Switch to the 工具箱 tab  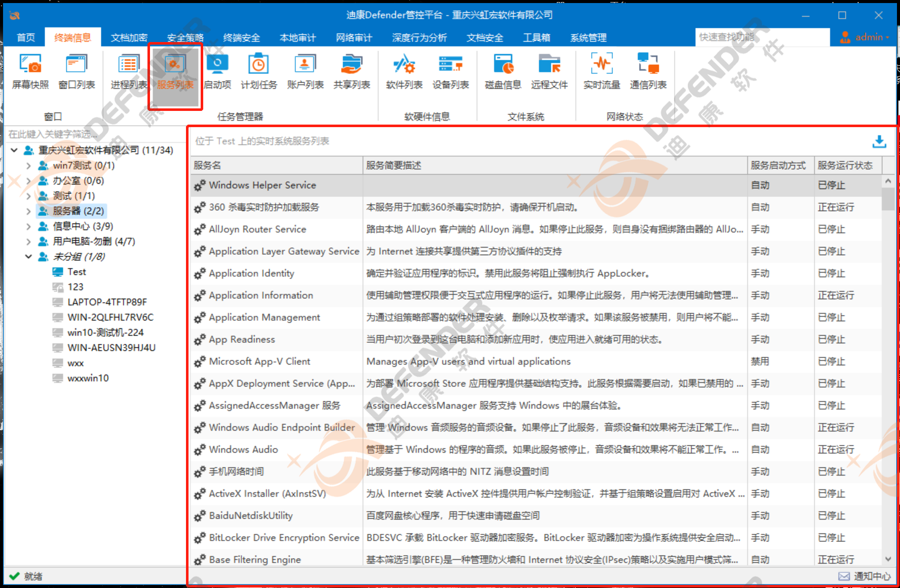click(x=537, y=37)
